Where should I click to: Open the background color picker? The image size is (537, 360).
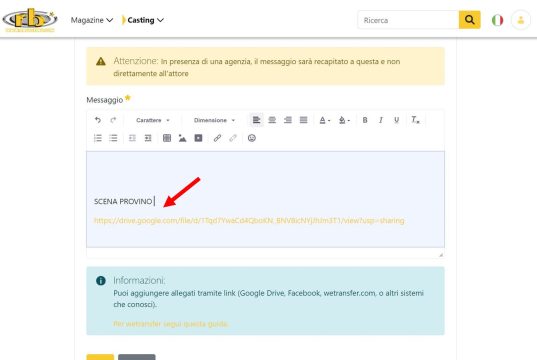coord(344,120)
